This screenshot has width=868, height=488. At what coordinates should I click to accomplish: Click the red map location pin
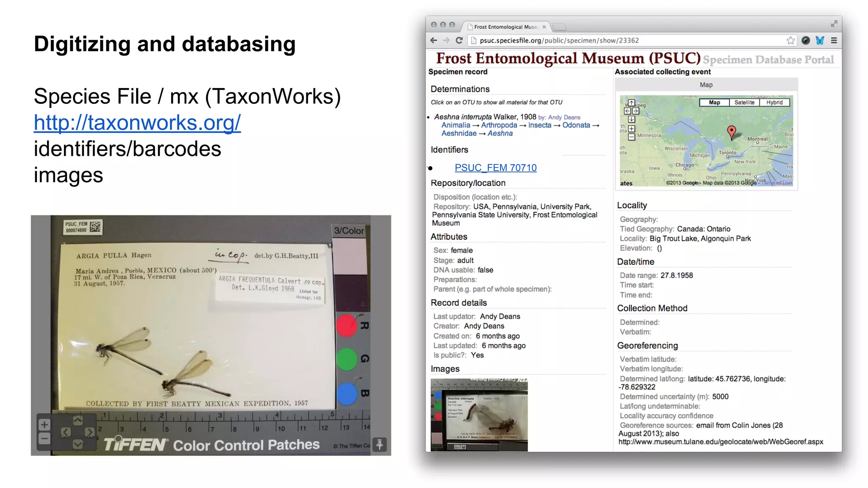click(x=732, y=132)
